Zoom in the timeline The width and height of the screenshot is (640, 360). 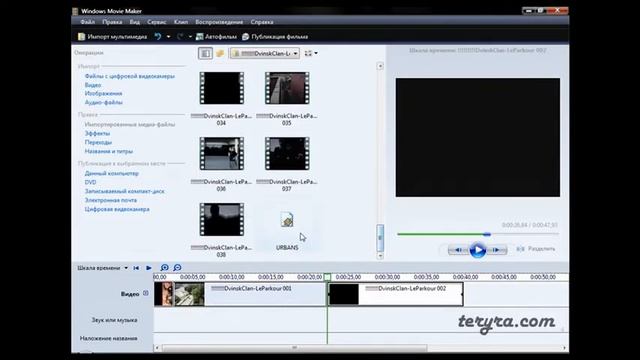click(x=164, y=268)
